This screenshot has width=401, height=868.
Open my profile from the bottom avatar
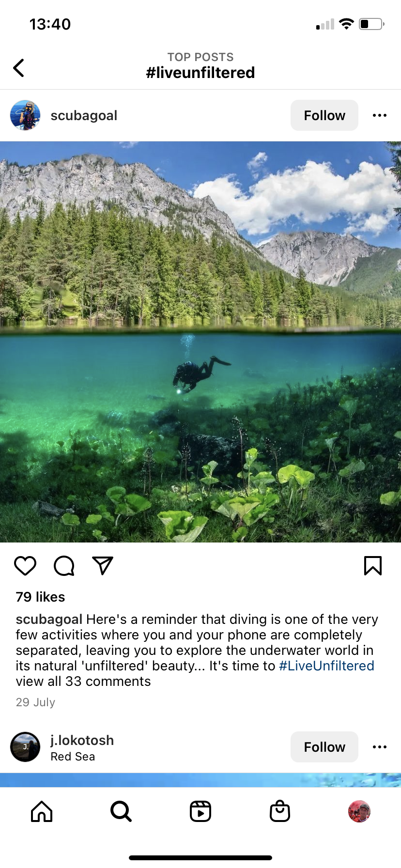(359, 811)
